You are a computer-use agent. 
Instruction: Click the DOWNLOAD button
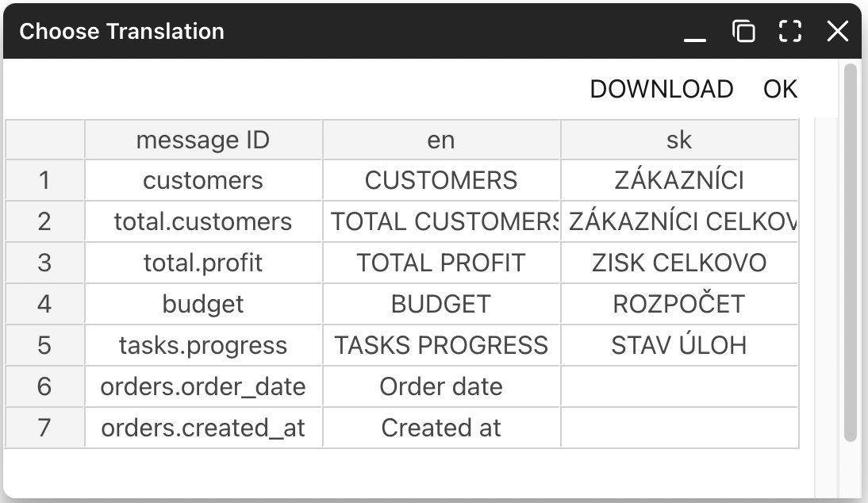(662, 89)
